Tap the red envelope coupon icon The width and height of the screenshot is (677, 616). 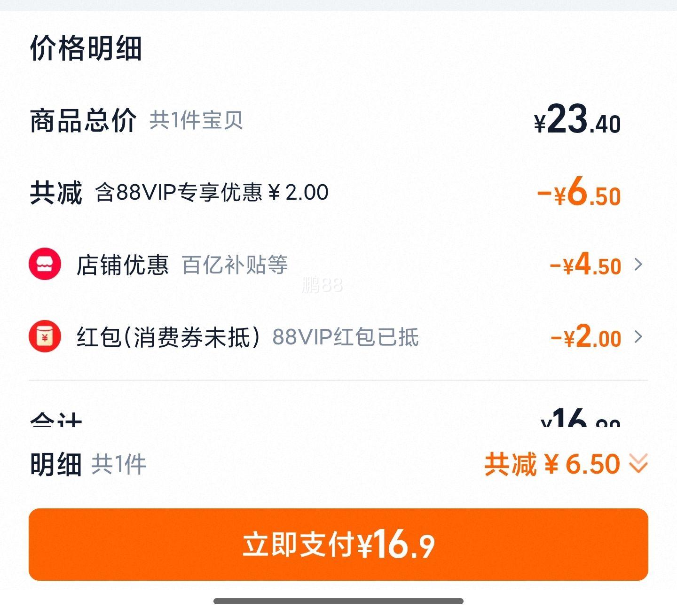[x=45, y=336]
